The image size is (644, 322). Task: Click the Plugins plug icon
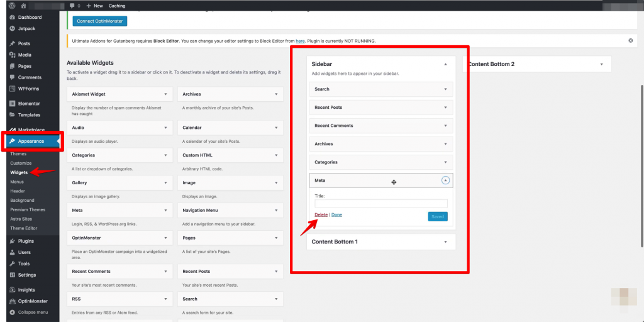click(x=13, y=241)
